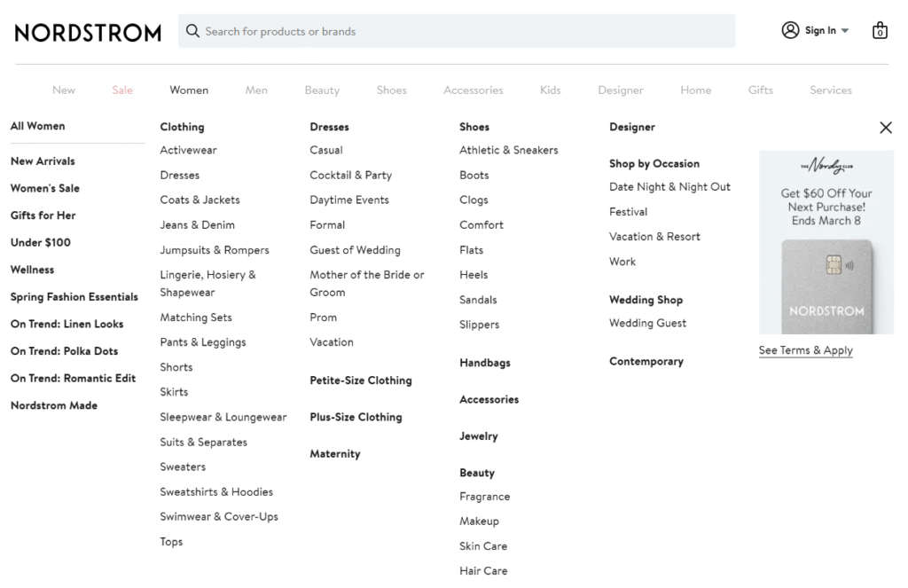Browse Swimwear & Cover-Ups clothing
This screenshot has height=588, width=908.
coord(219,516)
